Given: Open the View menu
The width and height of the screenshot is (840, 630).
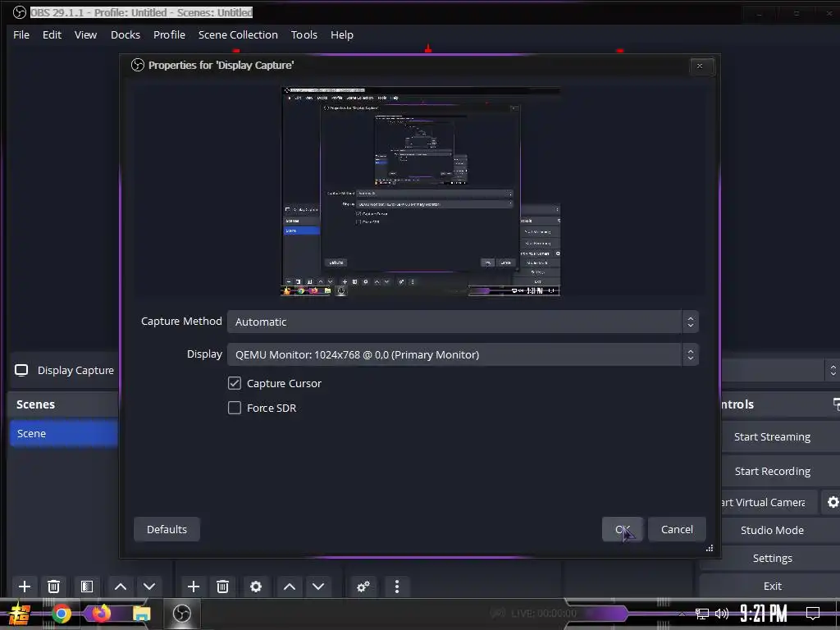Looking at the screenshot, I should 85,34.
